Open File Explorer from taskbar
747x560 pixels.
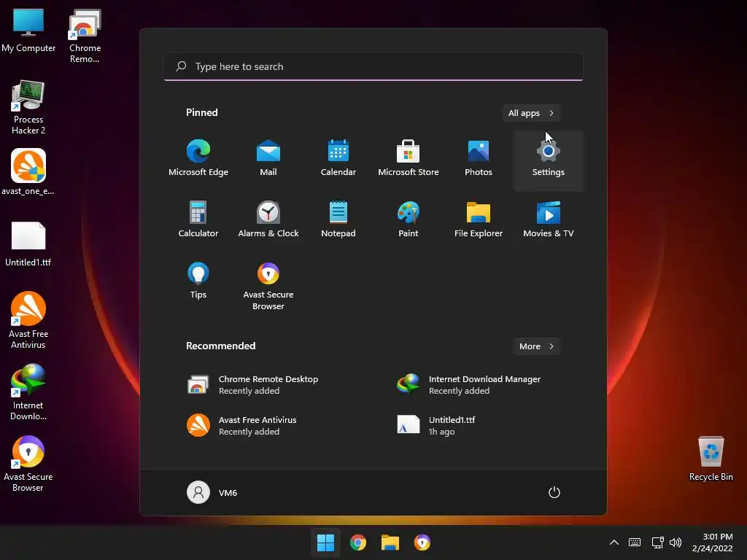[390, 542]
